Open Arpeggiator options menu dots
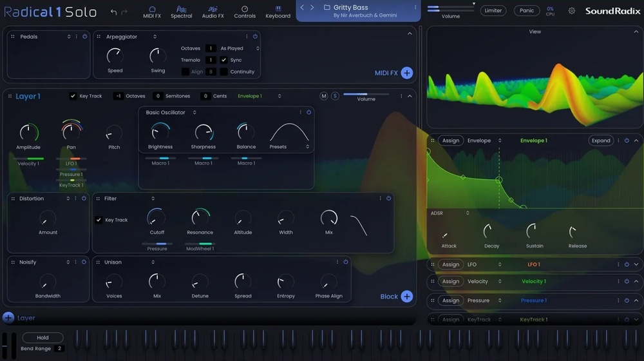The height and width of the screenshot is (361, 644). coord(247,37)
